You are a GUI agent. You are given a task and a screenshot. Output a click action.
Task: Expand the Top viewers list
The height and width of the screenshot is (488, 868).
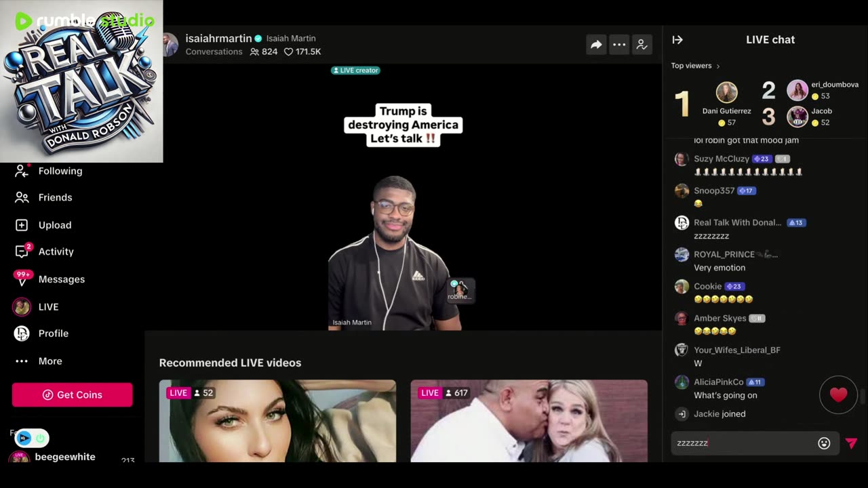coord(695,66)
